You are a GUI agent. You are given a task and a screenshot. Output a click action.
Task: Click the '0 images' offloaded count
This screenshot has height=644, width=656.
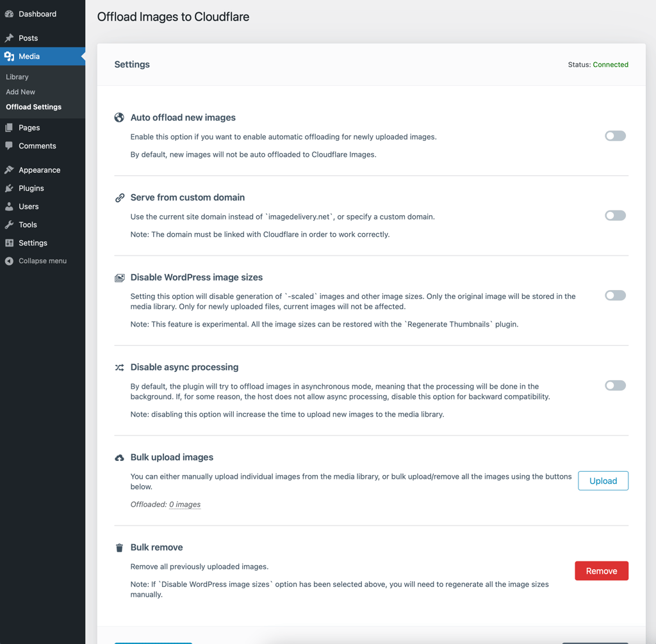pos(185,504)
